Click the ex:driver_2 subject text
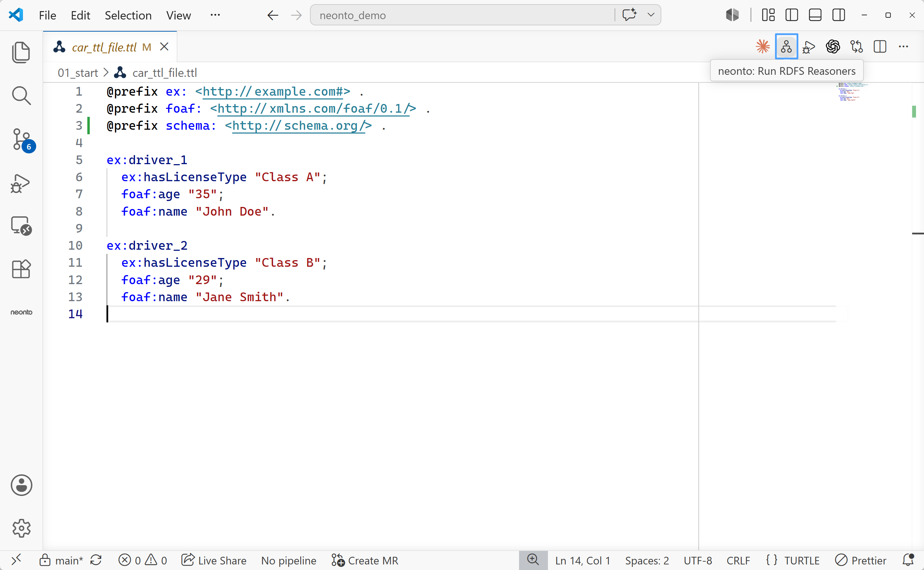924x570 pixels. 147,246
